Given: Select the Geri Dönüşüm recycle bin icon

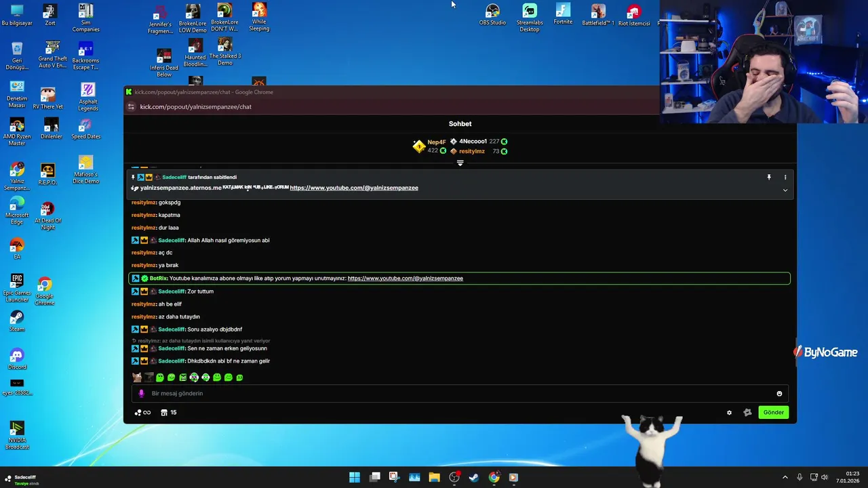Looking at the screenshot, I should point(17,56).
